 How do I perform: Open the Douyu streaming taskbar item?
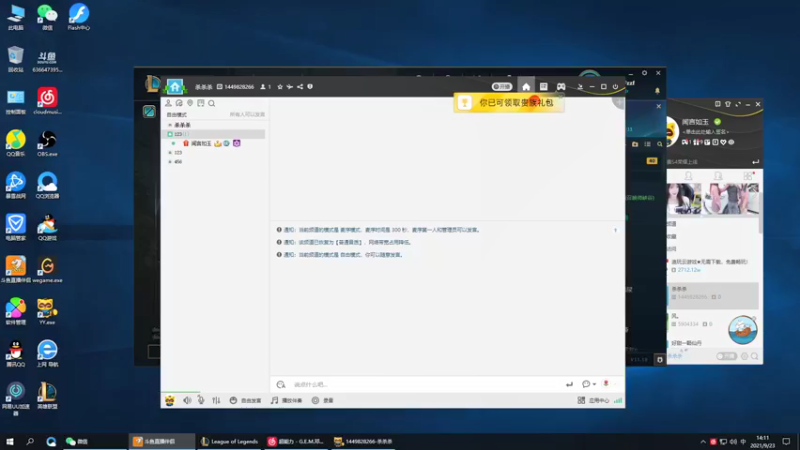162,441
